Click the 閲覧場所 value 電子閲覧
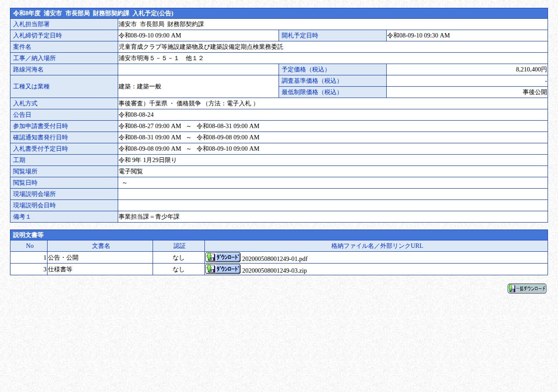Screen dimensions: 558x392 pyautogui.click(x=131, y=172)
